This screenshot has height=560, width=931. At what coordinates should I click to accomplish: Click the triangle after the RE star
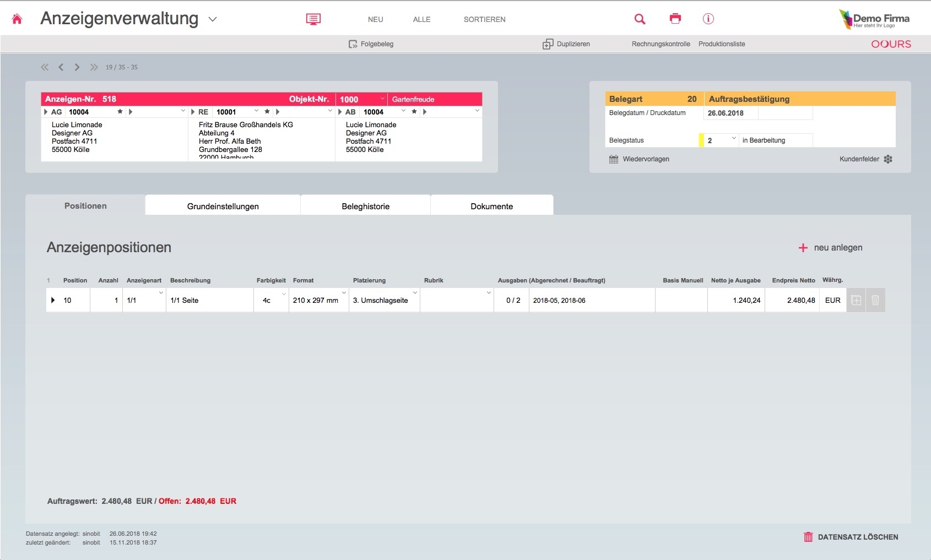click(278, 112)
